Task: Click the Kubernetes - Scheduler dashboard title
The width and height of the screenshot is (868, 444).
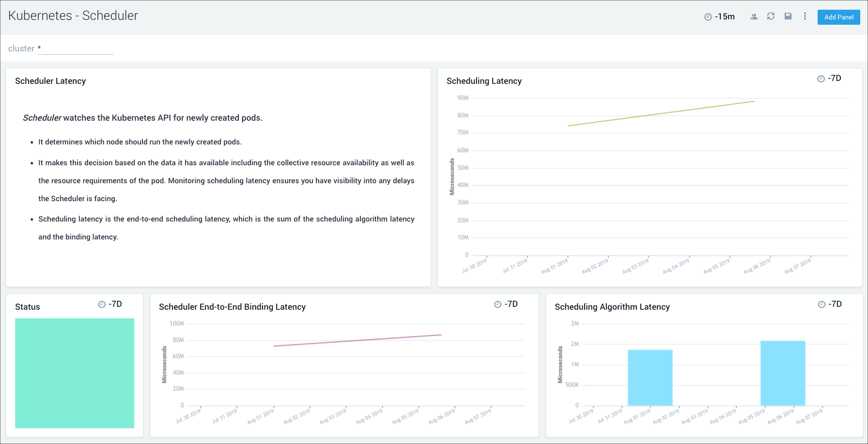Action: (x=73, y=16)
